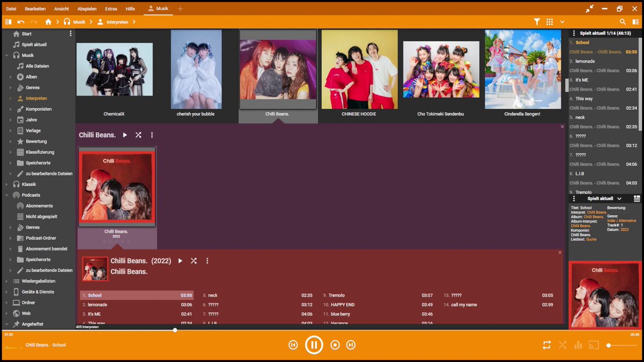The height and width of the screenshot is (362, 644).
Task: Open the Now Playing list options menu
Action: (x=574, y=33)
